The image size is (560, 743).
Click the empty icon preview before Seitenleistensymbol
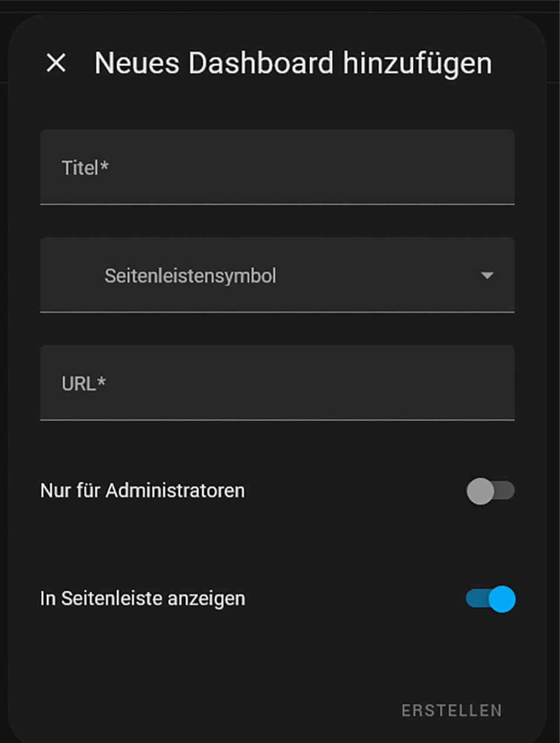pos(74,275)
